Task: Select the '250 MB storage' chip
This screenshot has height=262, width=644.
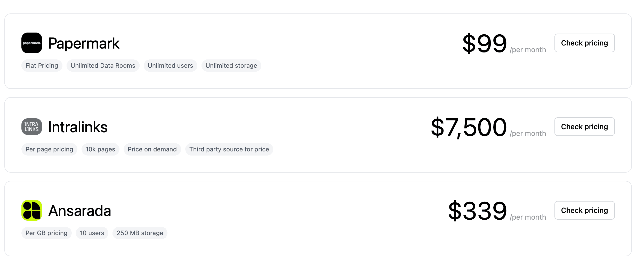Action: tap(140, 233)
